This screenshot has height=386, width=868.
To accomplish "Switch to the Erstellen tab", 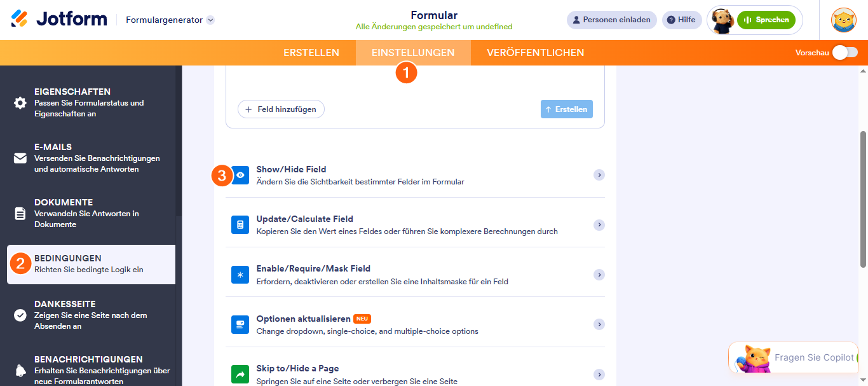I will click(311, 53).
